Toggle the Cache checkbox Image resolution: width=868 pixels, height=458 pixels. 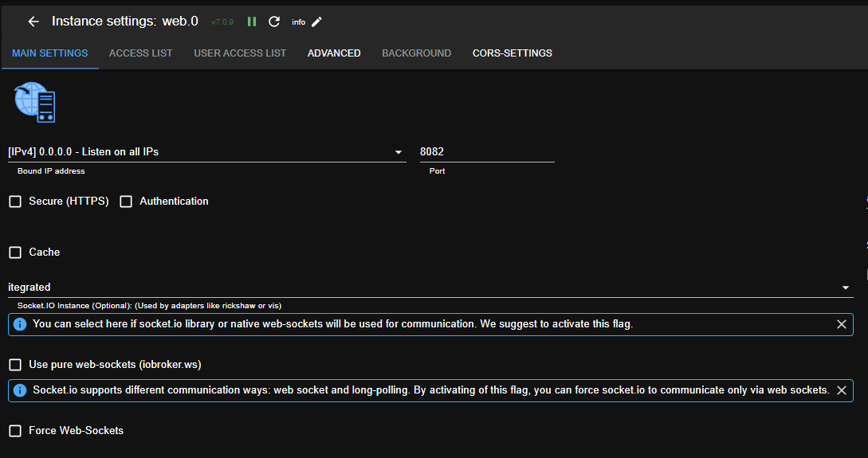click(x=15, y=252)
